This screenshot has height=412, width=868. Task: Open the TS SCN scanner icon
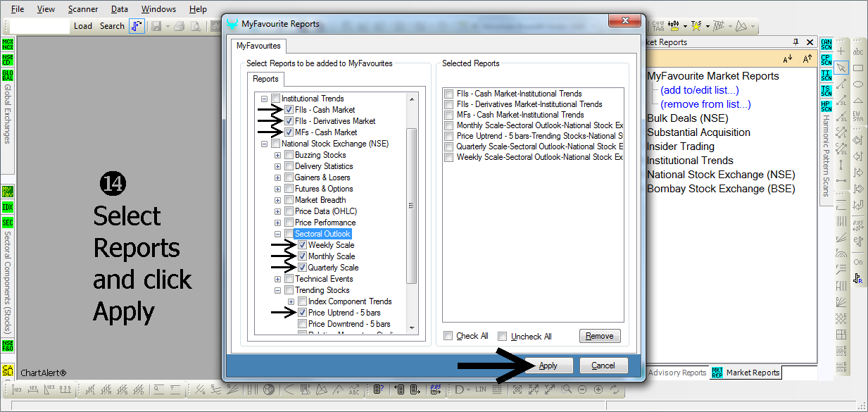(826, 90)
